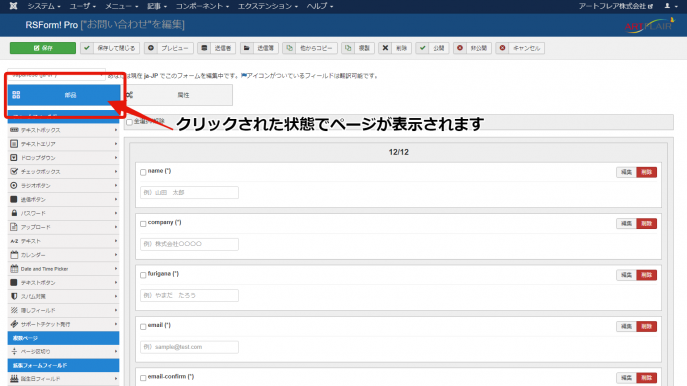Click 編集 for the email field
The width and height of the screenshot is (687, 386).
click(627, 326)
